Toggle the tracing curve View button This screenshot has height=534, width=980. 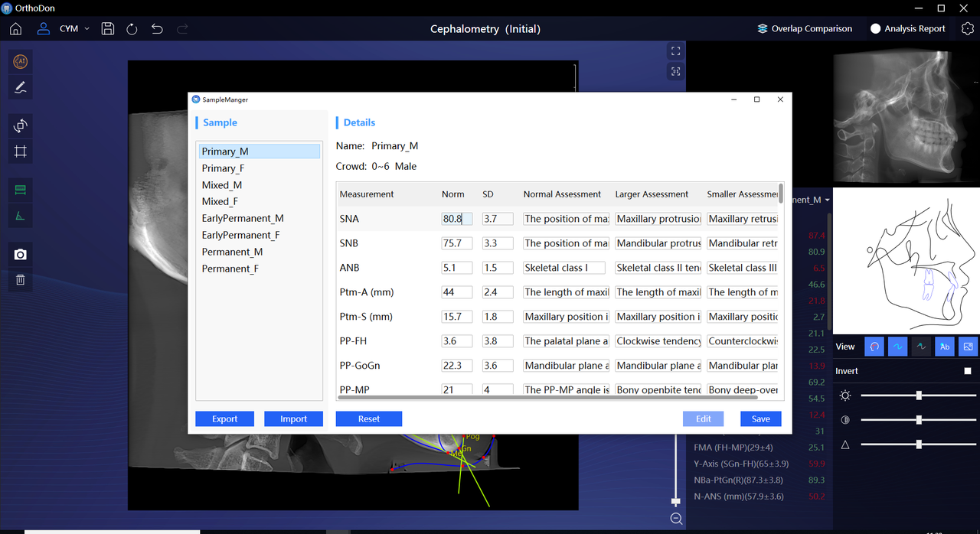[898, 347]
